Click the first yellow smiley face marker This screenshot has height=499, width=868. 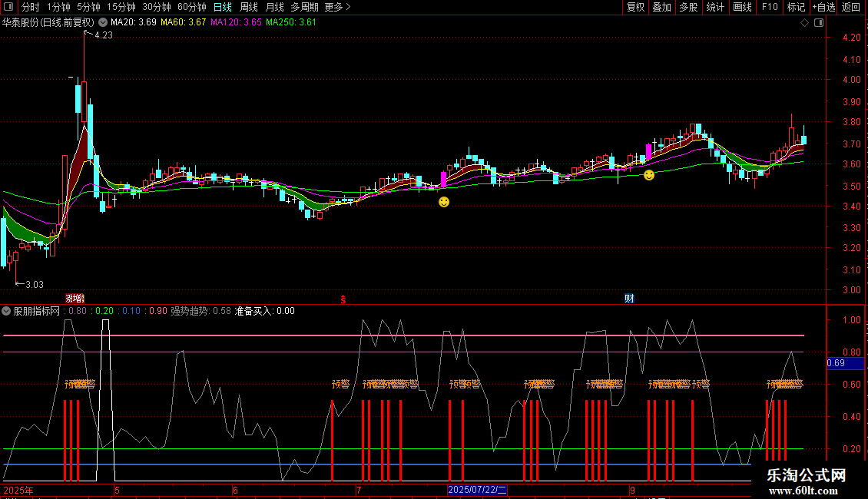[444, 202]
